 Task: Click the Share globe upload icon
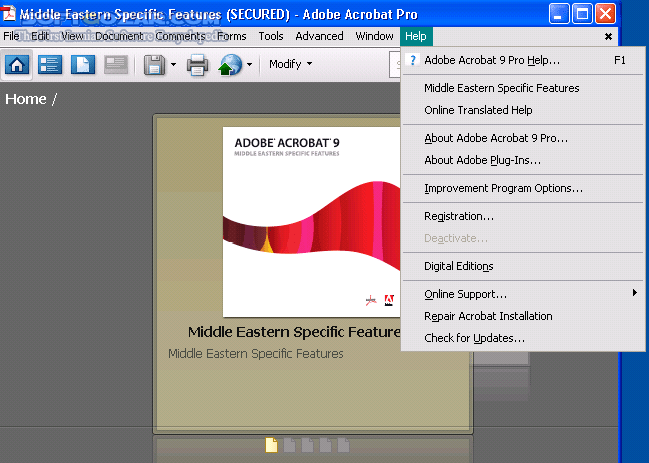tap(230, 65)
